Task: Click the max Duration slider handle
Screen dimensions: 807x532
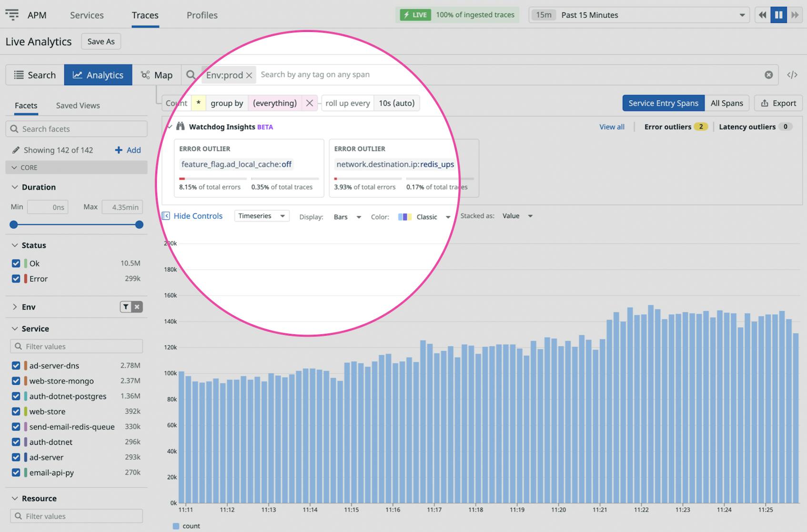Action: tap(139, 224)
